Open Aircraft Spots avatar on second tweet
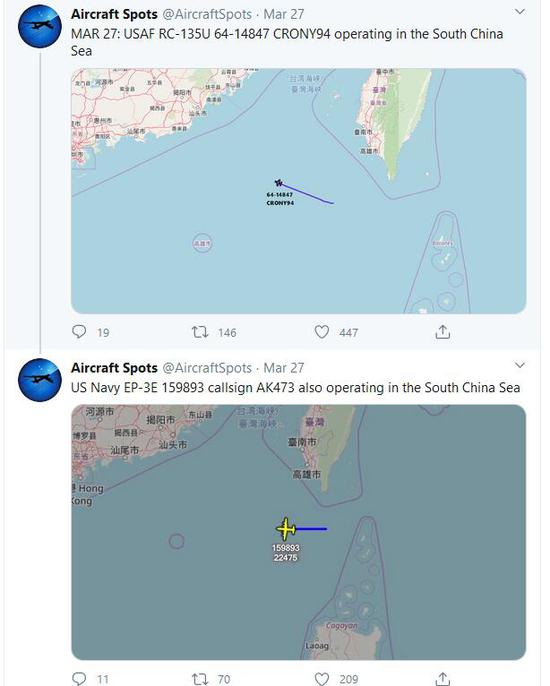 tap(40, 380)
